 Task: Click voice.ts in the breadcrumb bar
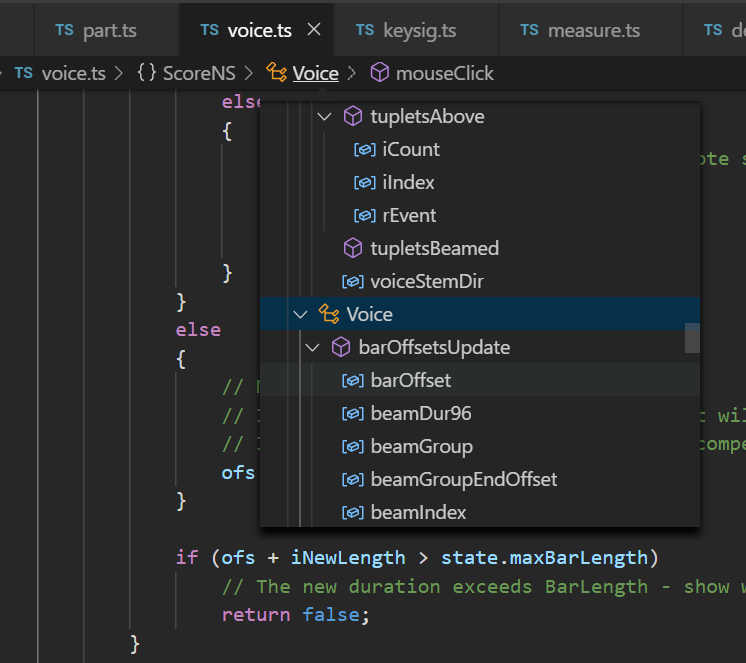73,73
